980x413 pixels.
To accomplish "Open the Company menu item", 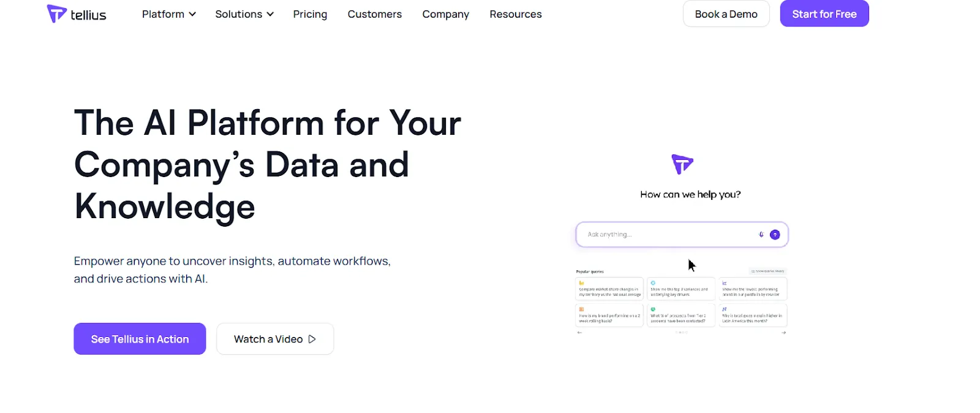I will [445, 14].
